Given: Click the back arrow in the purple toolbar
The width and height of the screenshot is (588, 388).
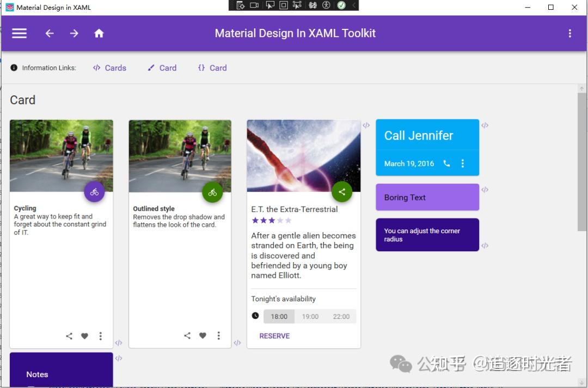Looking at the screenshot, I should (49, 33).
